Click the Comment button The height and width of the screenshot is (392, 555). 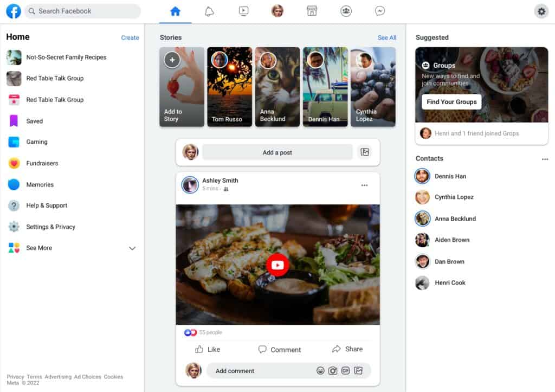[x=279, y=350]
